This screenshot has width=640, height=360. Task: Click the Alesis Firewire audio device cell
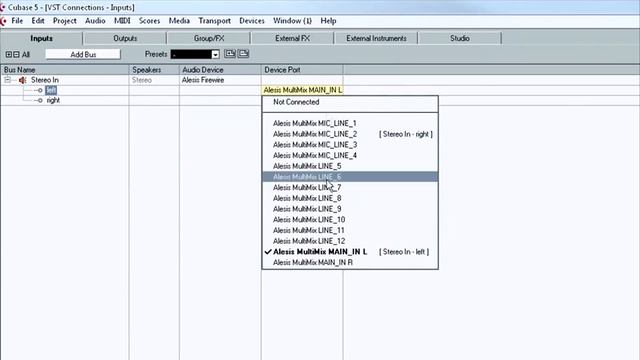[x=220, y=80]
